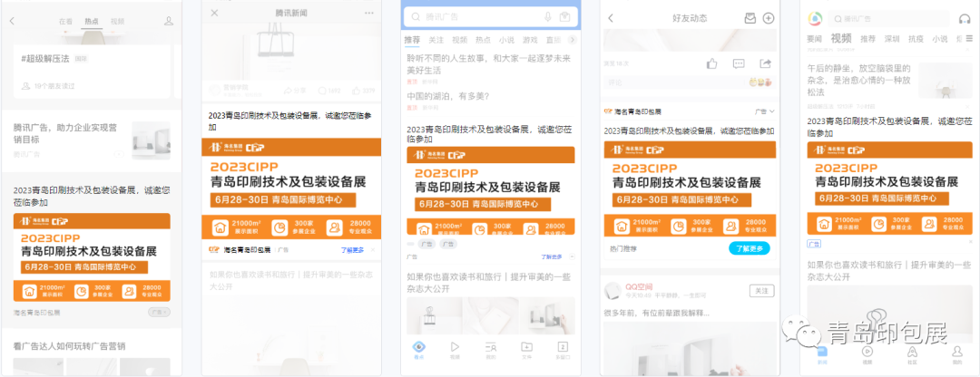Go back from the 好友动态 screen
Screen dimensions: 980x377
[611, 18]
